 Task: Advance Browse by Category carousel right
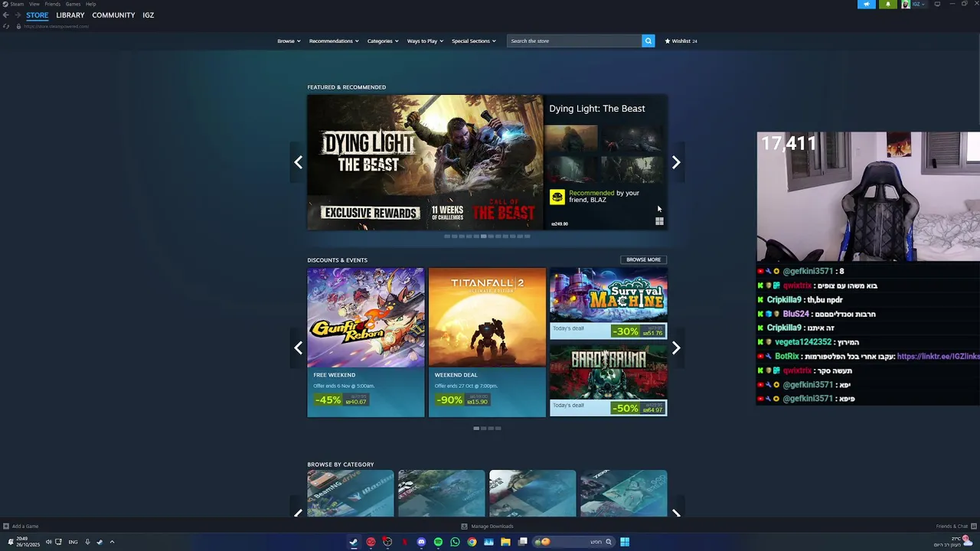click(x=676, y=513)
